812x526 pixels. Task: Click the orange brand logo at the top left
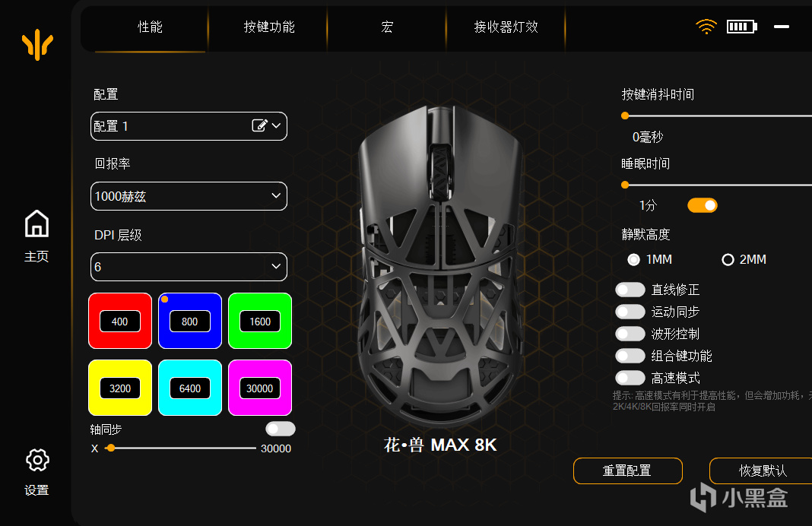pyautogui.click(x=37, y=45)
